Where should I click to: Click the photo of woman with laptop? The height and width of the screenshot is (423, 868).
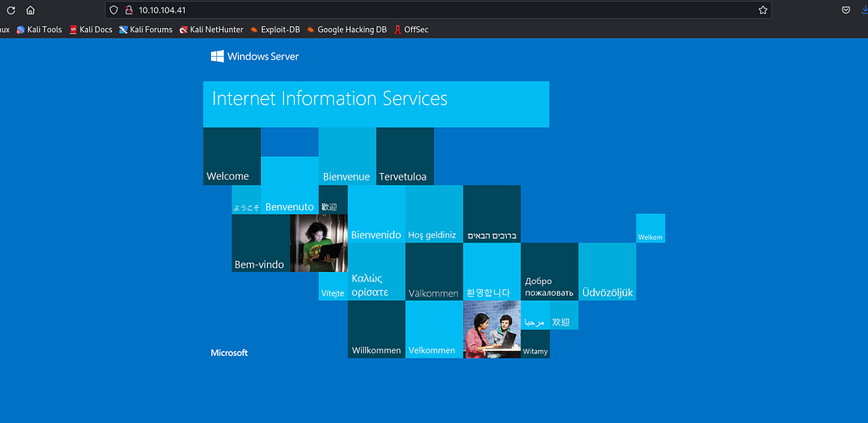point(319,243)
